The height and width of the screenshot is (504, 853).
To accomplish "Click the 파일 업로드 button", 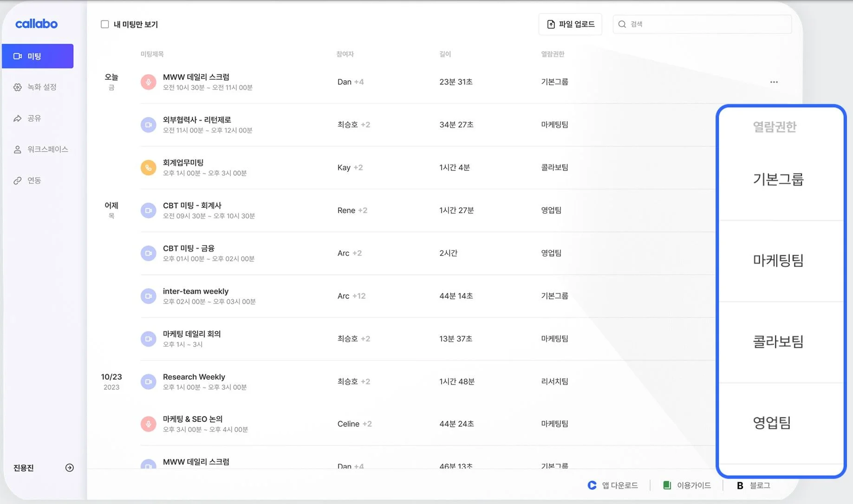I will 570,24.
